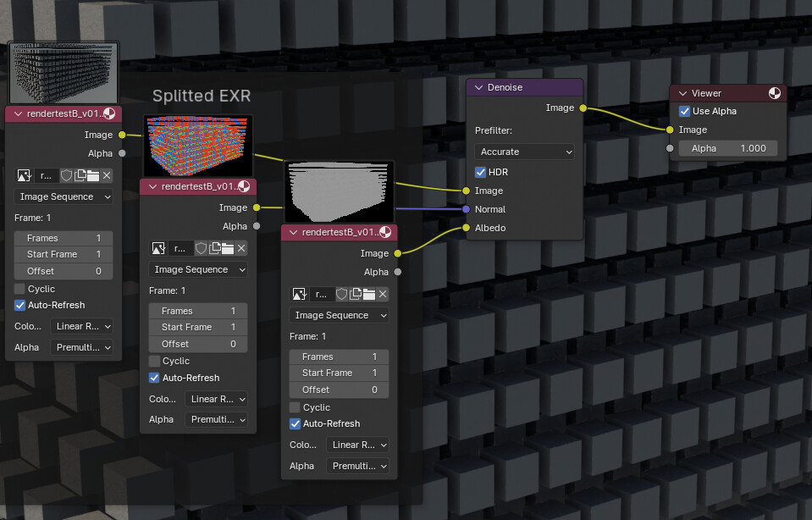Click the image datablock icon on the lowest image node
Image resolution: width=812 pixels, height=520 pixels.
(299, 294)
